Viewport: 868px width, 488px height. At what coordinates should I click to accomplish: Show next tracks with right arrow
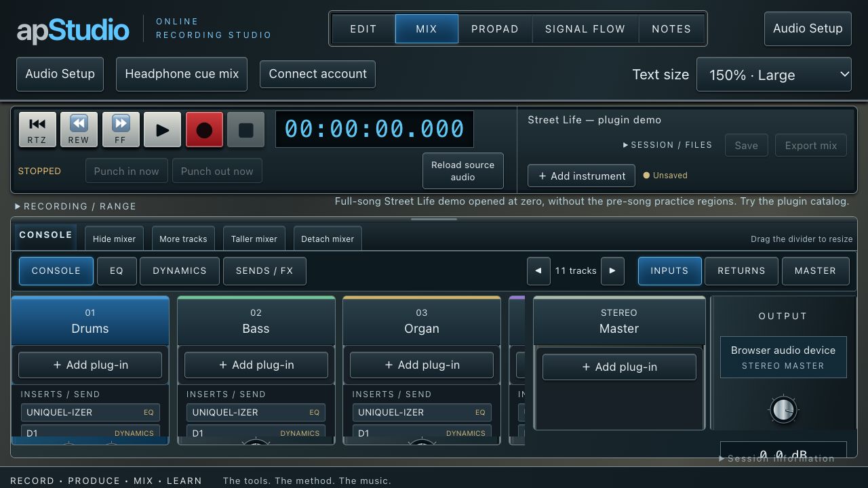pyautogui.click(x=612, y=271)
